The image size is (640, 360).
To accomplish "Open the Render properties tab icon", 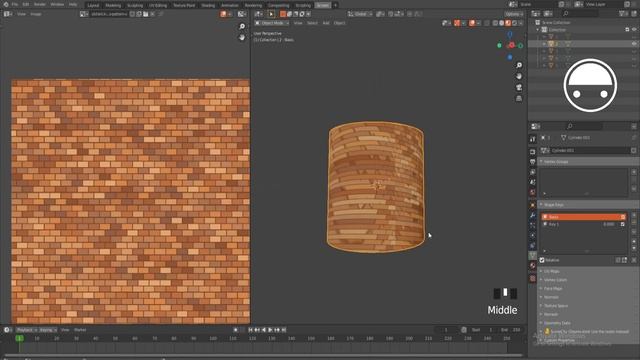I will pos(533,152).
